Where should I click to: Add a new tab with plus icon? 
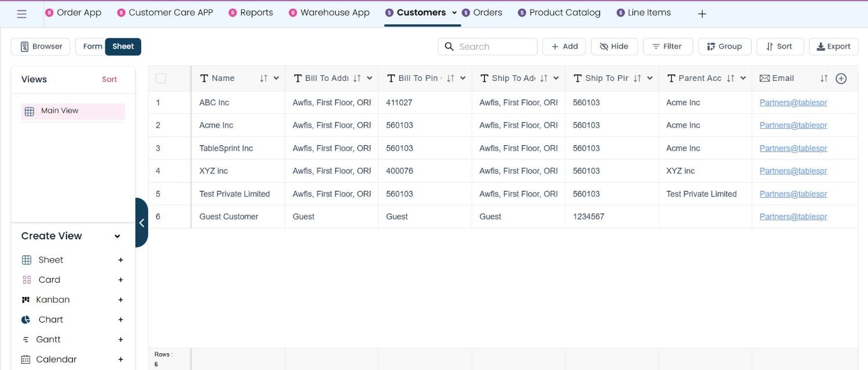coord(702,14)
